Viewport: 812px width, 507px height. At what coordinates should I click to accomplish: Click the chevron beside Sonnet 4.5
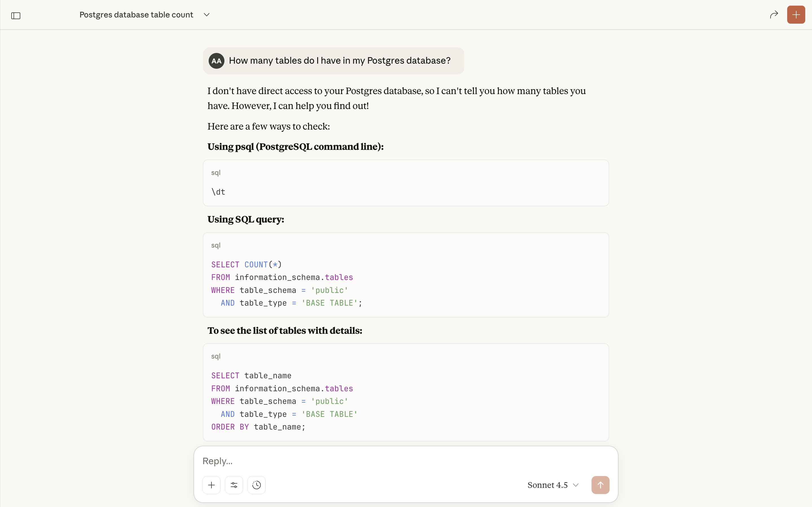(x=576, y=485)
